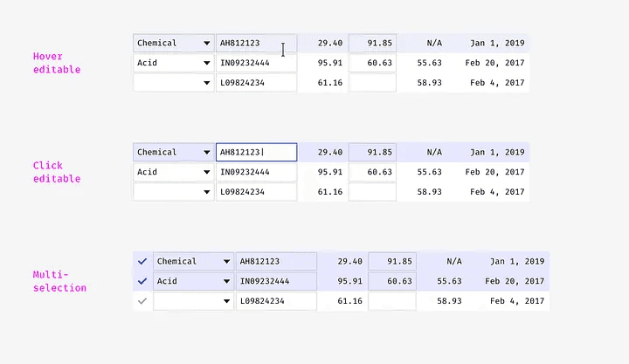Select the 61.16 value in Click editable table
The height and width of the screenshot is (364, 629).
coord(330,192)
